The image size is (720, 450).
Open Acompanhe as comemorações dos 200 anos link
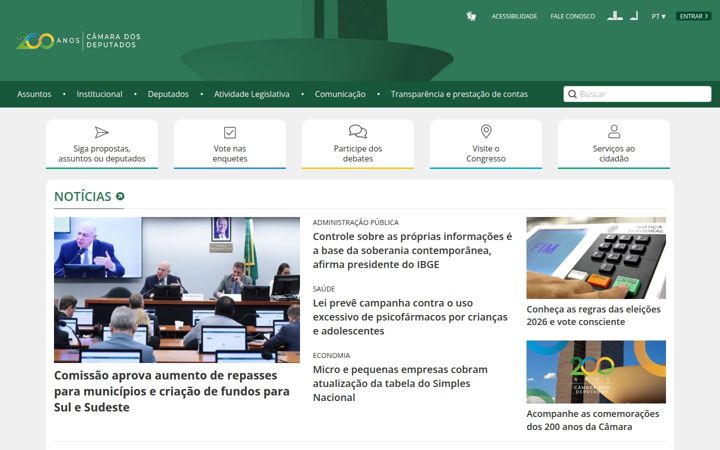pos(593,420)
